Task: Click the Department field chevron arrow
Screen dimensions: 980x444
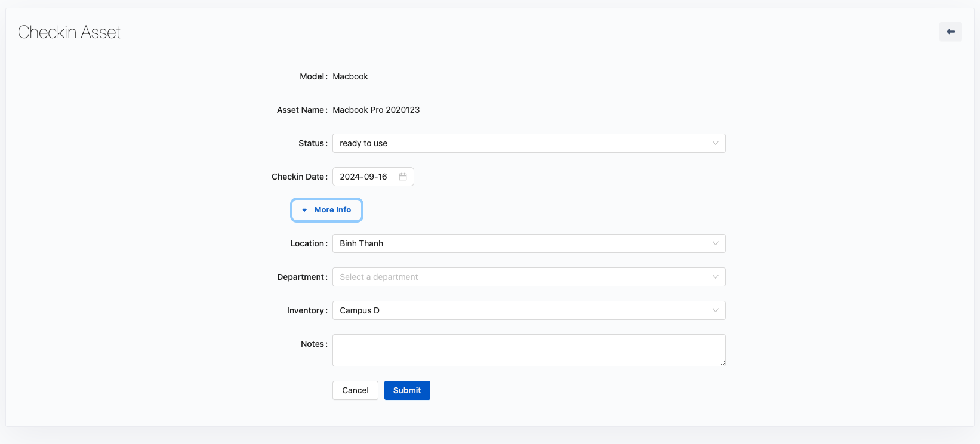Action: click(715, 277)
